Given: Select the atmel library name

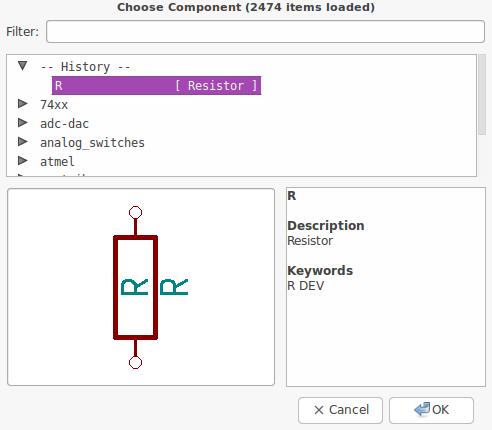Looking at the screenshot, I should pyautogui.click(x=57, y=162).
